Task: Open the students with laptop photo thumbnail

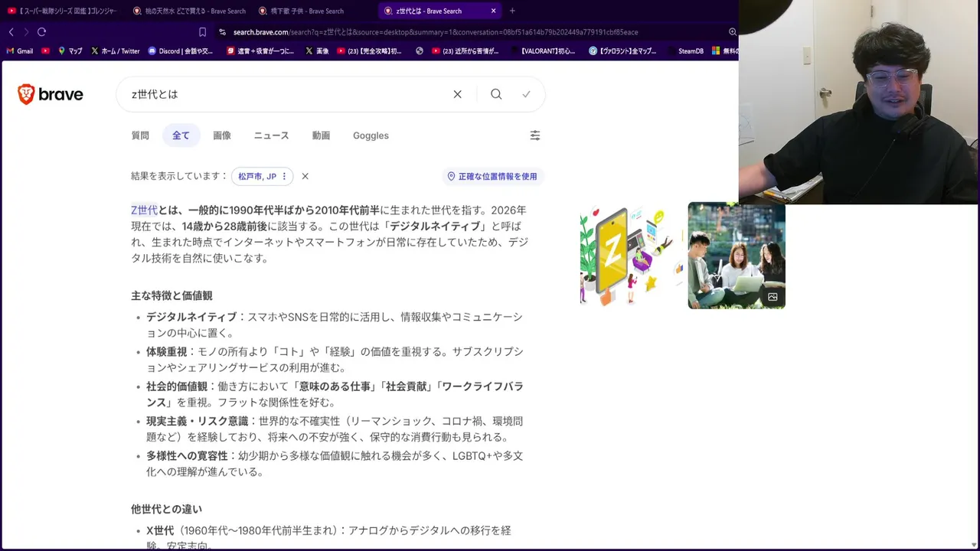Action: [737, 256]
